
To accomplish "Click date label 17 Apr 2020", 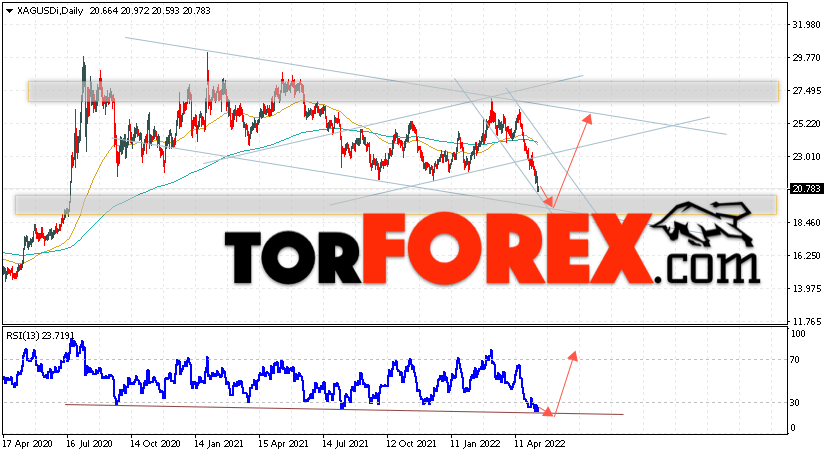I will click(25, 443).
